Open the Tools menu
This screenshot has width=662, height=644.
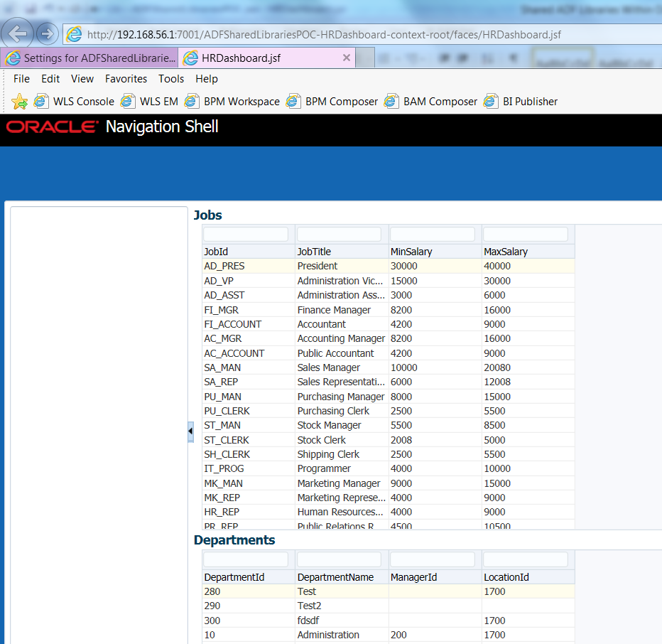click(170, 79)
